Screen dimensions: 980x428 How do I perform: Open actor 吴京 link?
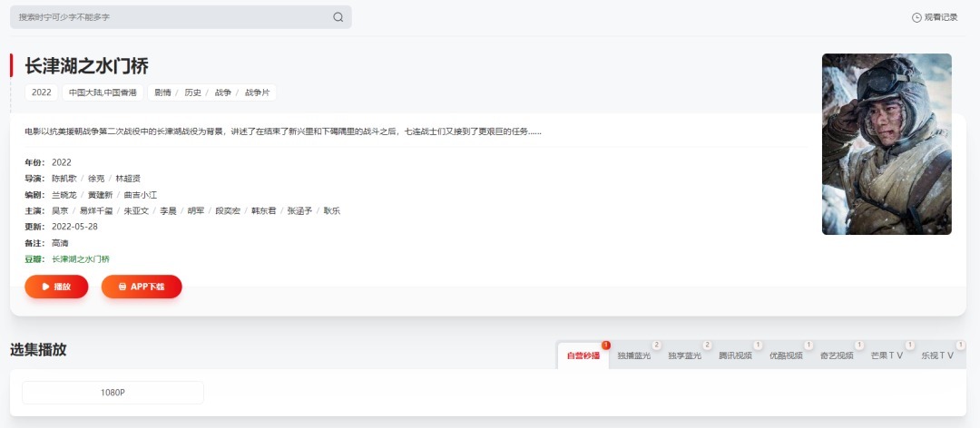[x=60, y=210]
